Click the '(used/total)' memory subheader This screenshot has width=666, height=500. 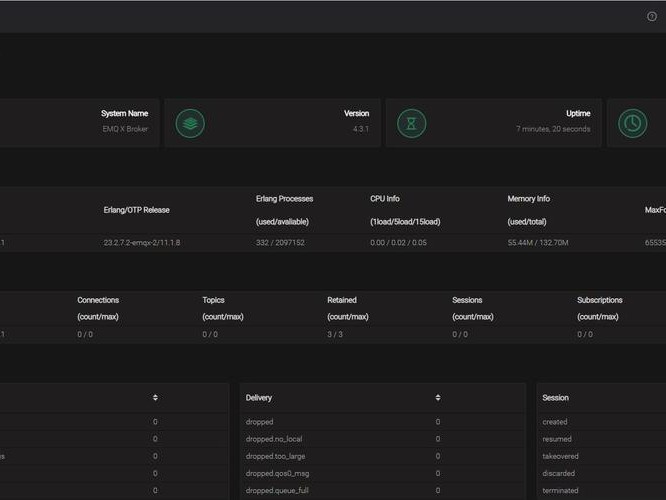coord(527,222)
